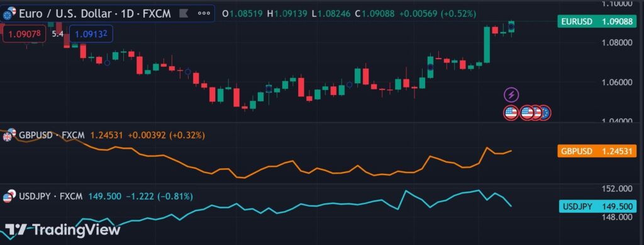Click the 1.06000 price axis label

point(617,83)
